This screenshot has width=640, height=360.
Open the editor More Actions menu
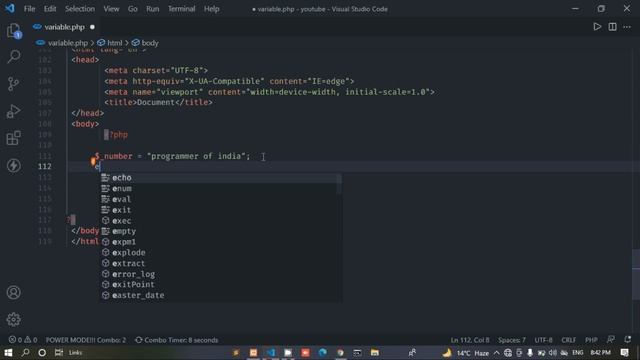pos(627,27)
